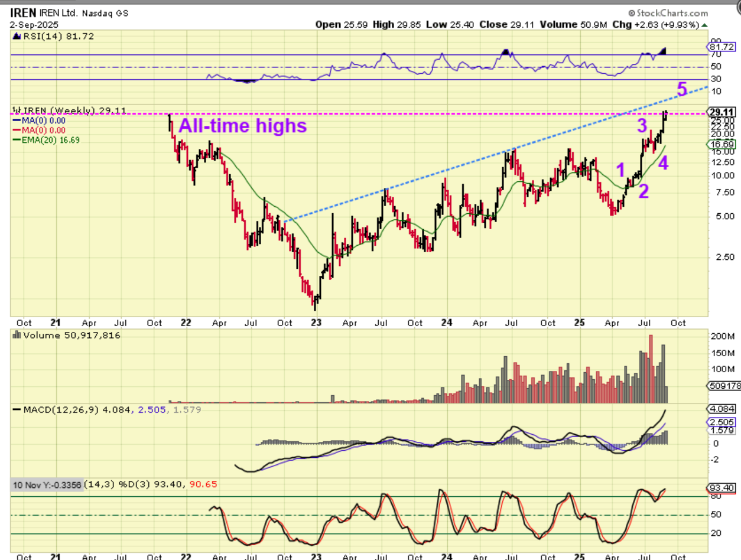This screenshot has width=741, height=560.
Task: Click the blue MA(0) legend entry
Action: (39, 121)
